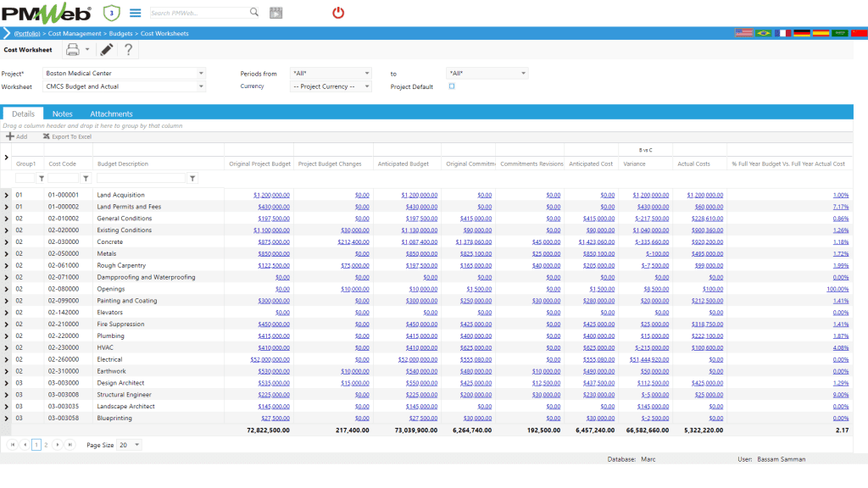The height and width of the screenshot is (488, 868).
Task: Expand the Concrete row
Action: pos(7,242)
